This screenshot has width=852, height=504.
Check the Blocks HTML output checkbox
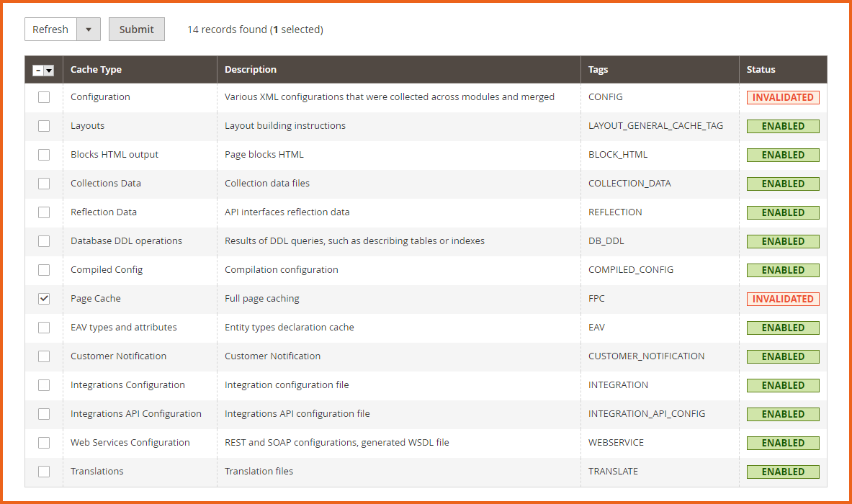click(x=44, y=154)
